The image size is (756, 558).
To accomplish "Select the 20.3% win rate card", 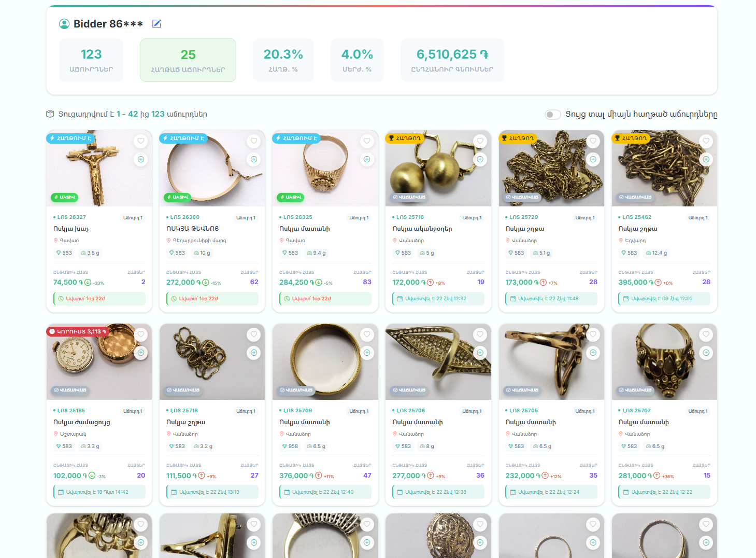I will click(x=283, y=60).
